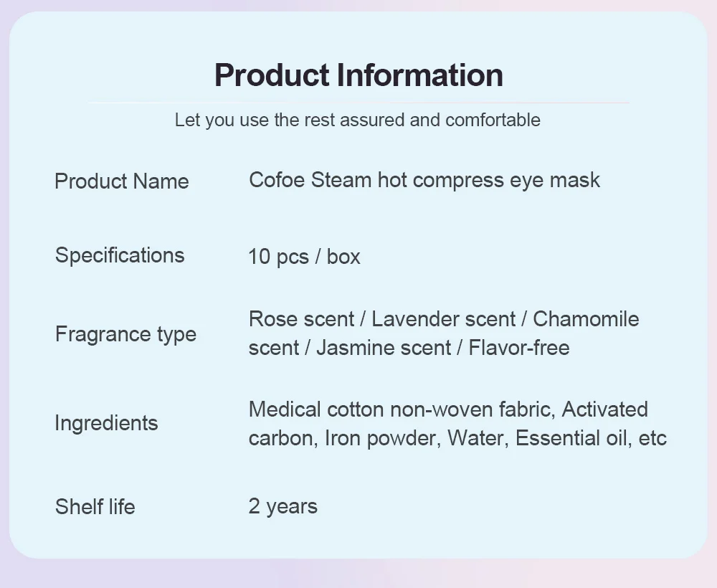Click the "Product Information" heading

tap(358, 75)
